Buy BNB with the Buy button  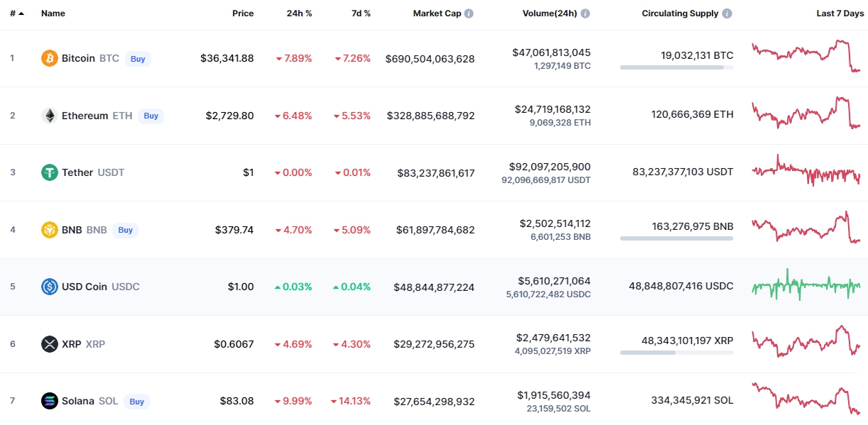[126, 230]
